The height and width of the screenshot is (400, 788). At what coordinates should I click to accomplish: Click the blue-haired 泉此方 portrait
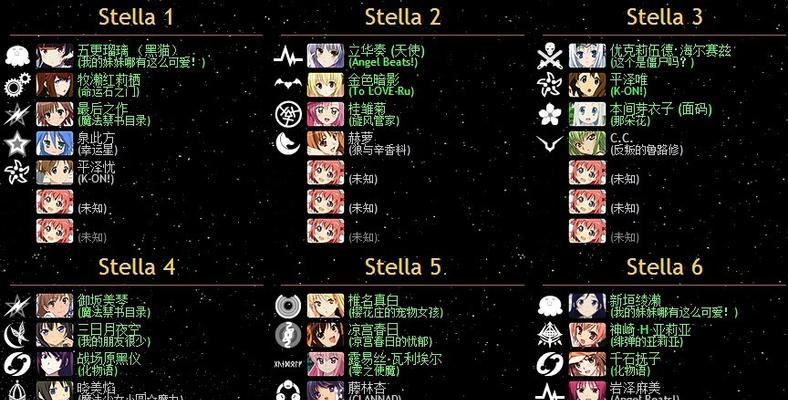54,143
